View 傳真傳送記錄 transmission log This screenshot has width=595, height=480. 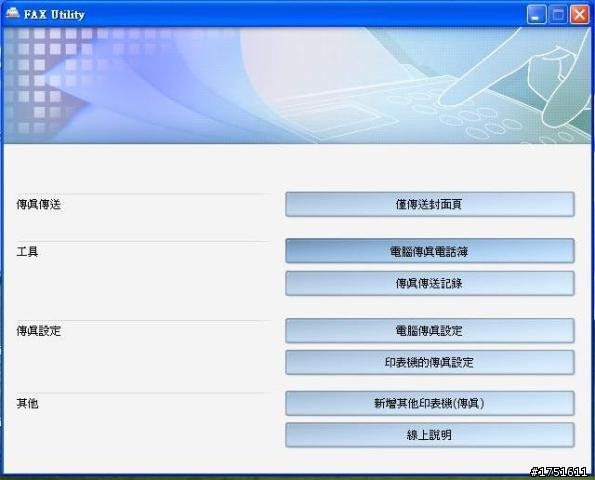(x=430, y=283)
